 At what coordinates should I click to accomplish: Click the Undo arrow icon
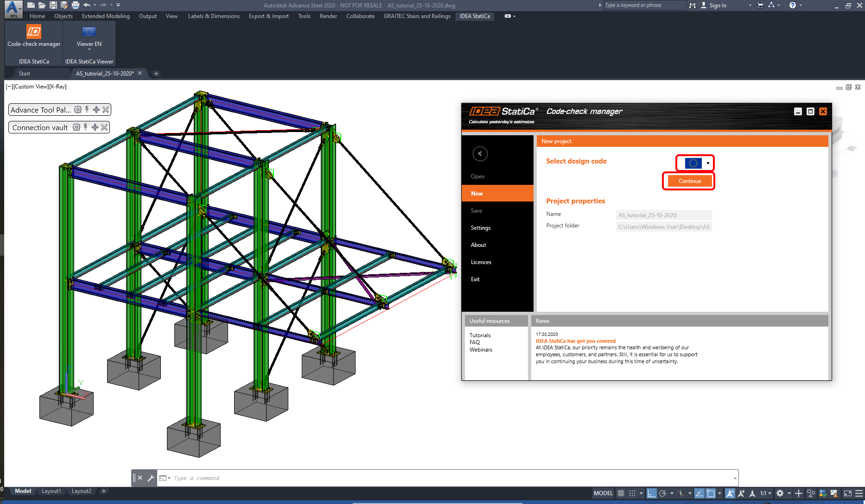point(87,5)
